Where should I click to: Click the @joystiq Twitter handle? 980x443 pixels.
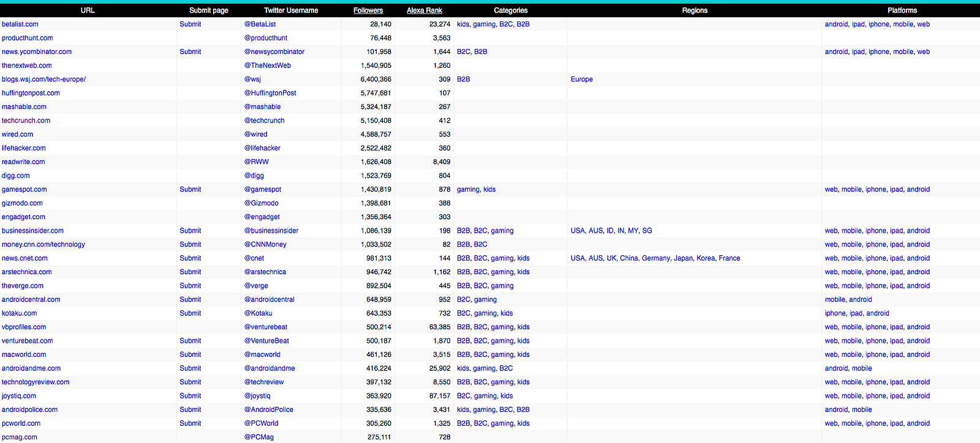click(257, 396)
